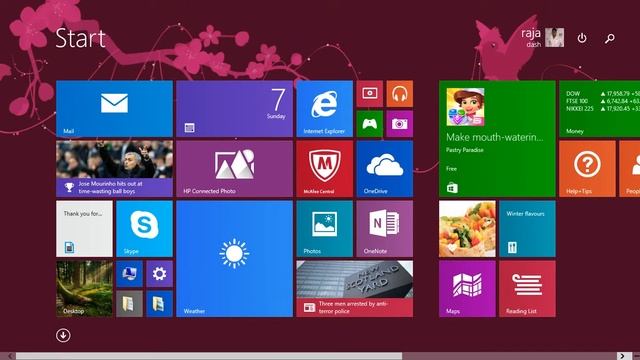Open the OneNote tile

tap(384, 229)
